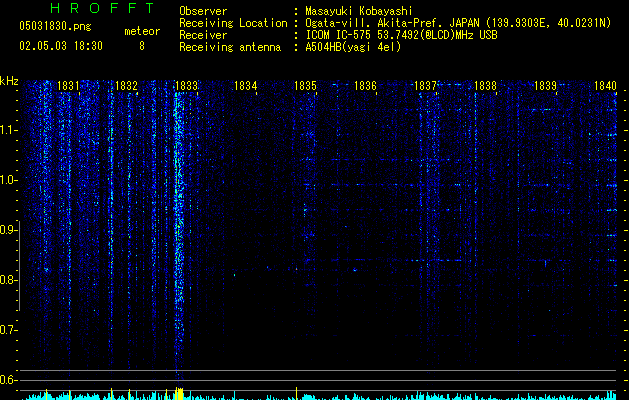Click the 0.8 kHz frequency label
This screenshot has width=629, height=400.
(x=8, y=280)
